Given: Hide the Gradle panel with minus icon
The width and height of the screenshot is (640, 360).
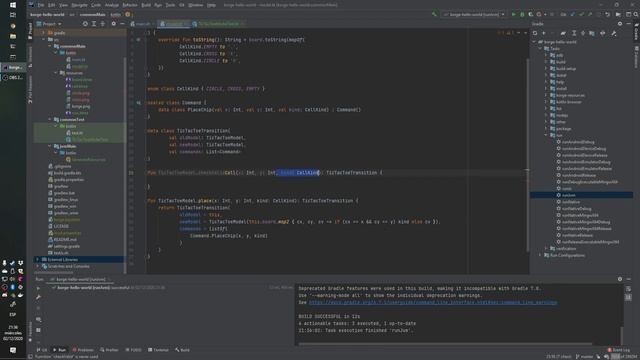Looking at the screenshot, I should (x=629, y=24).
